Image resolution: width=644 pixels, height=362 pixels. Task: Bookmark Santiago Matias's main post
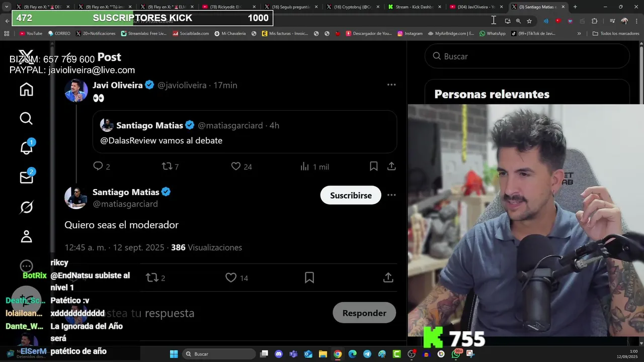tap(309, 278)
